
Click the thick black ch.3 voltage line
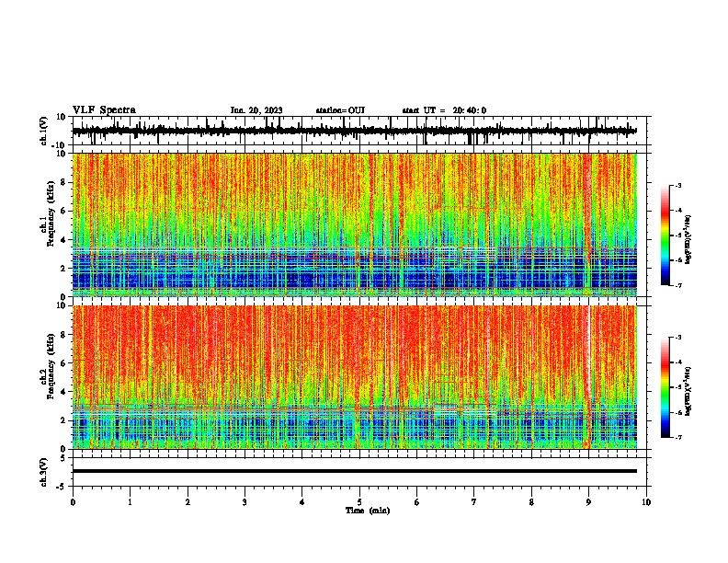point(354,471)
